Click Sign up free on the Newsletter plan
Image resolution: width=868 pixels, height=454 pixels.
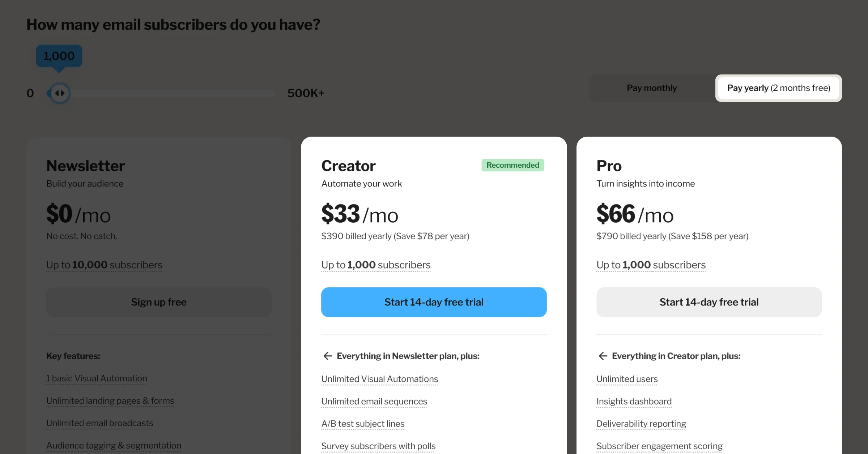(159, 302)
